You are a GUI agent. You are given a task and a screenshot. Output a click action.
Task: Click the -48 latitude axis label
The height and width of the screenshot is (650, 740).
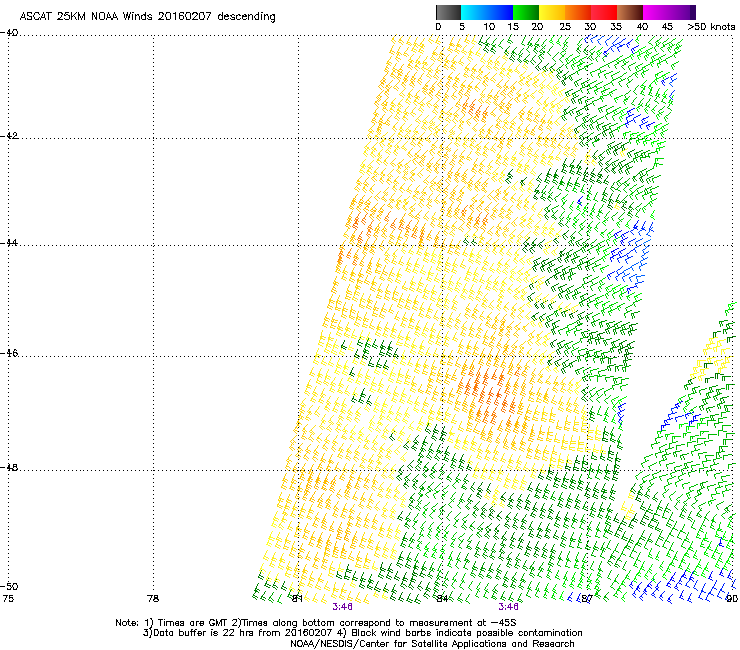(9, 467)
